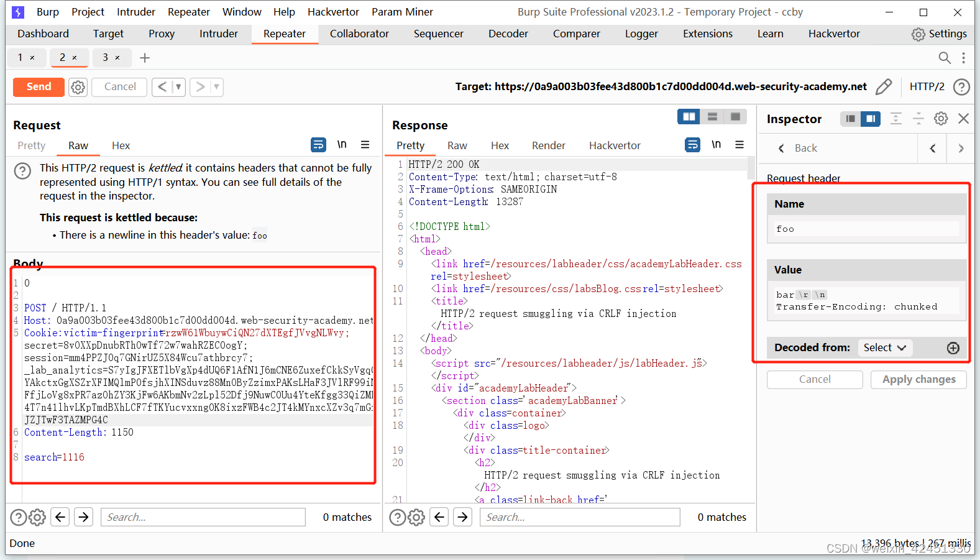
Task: Switch request view to Pretty tab
Action: 32,145
